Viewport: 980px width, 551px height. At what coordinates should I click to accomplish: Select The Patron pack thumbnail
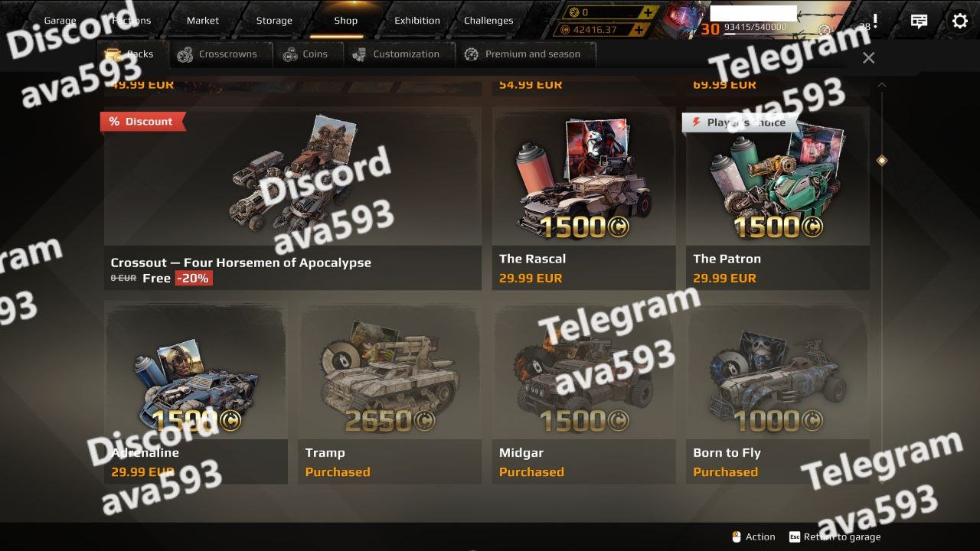tap(777, 177)
